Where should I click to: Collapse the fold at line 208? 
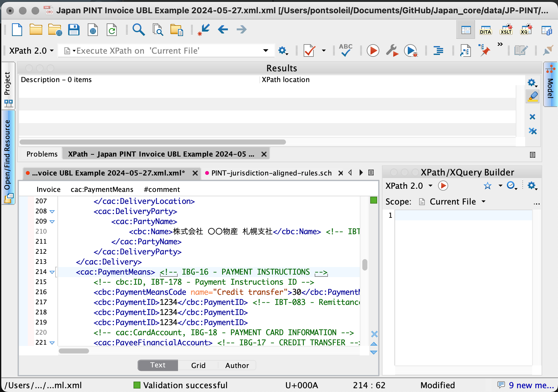coord(52,211)
